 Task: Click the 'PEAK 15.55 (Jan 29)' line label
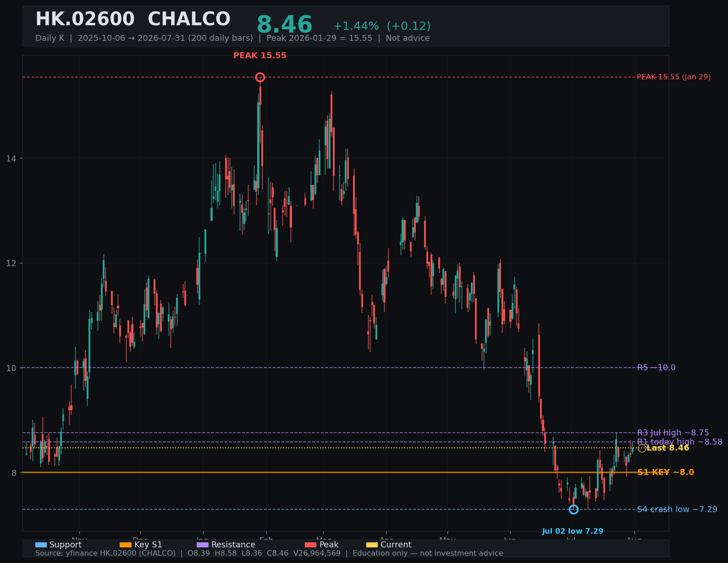(674, 77)
